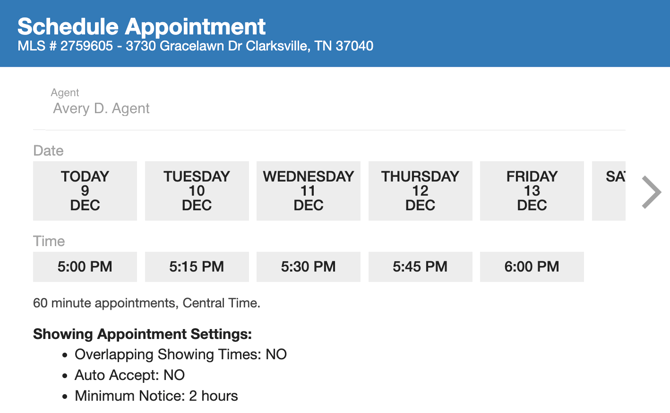The width and height of the screenshot is (670, 413).
Task: Choose Tuesday 10 Dec as appointment date
Action: (197, 191)
